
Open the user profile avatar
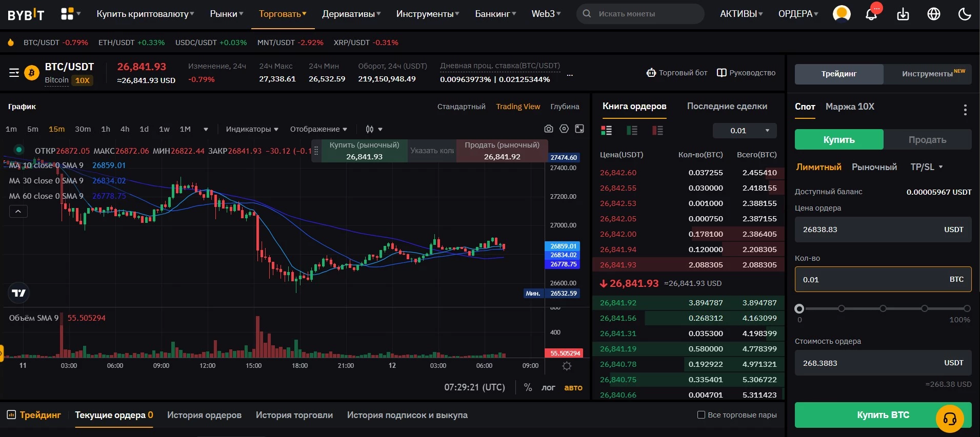842,14
